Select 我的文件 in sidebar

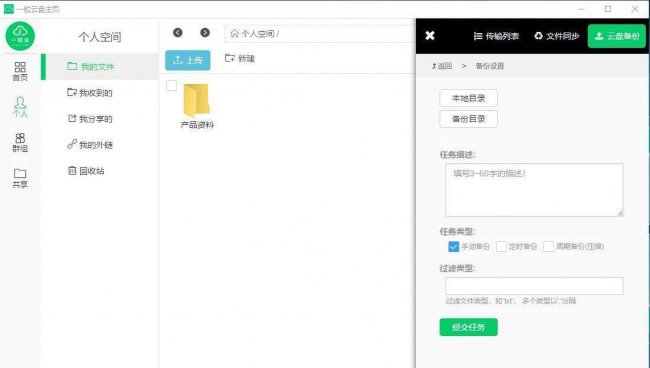coord(100,67)
